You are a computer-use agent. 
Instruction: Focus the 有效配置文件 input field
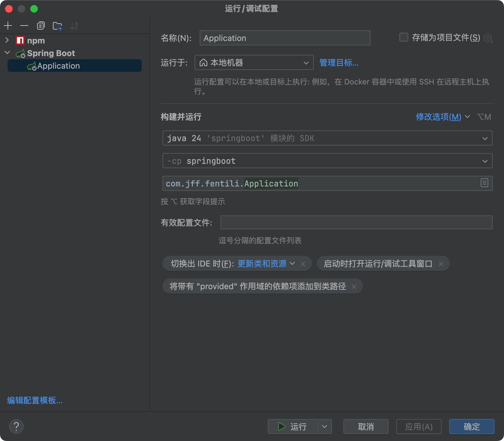(356, 222)
